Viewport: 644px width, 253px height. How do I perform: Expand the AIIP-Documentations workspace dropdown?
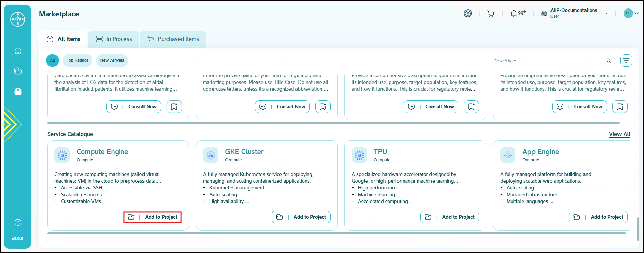click(605, 13)
